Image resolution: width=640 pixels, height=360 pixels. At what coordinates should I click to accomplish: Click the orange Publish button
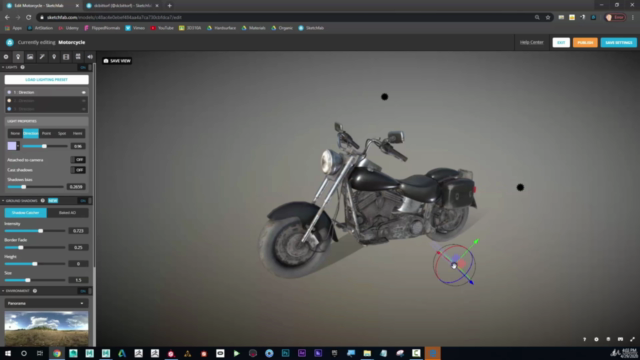click(x=585, y=42)
